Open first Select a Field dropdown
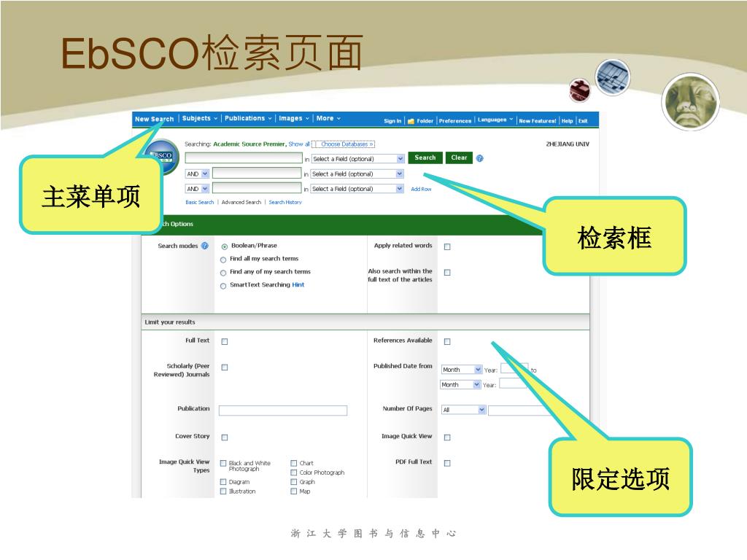The height and width of the screenshot is (560, 747). (x=358, y=158)
